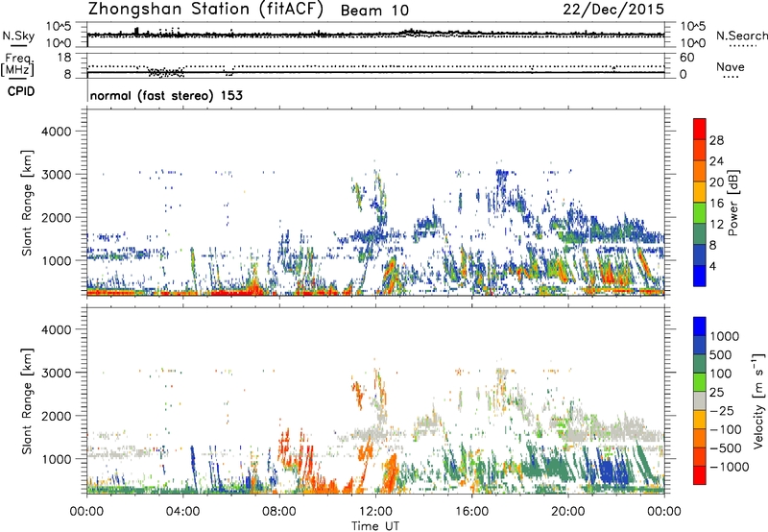
Task: Pick the yellow -25 to -100 velocity segment
Action: [700, 420]
